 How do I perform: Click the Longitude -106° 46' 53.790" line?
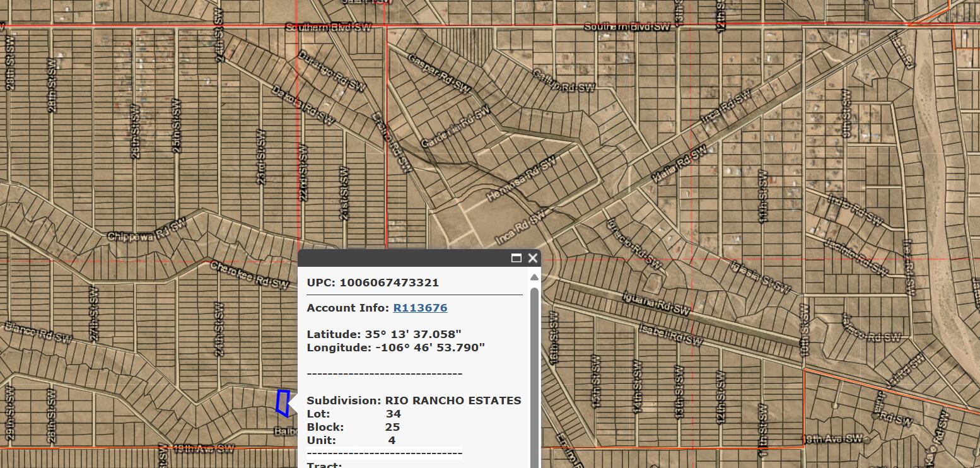[x=395, y=348]
